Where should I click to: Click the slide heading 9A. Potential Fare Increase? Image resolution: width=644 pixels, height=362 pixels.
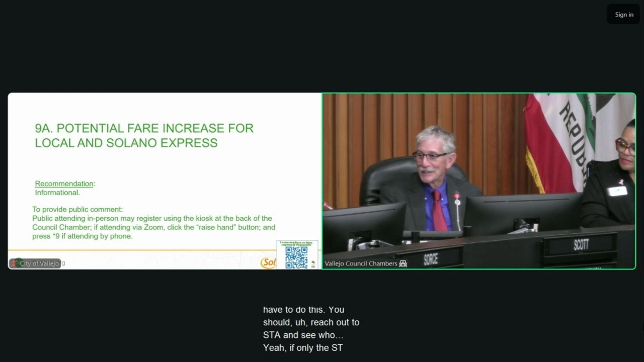144,135
